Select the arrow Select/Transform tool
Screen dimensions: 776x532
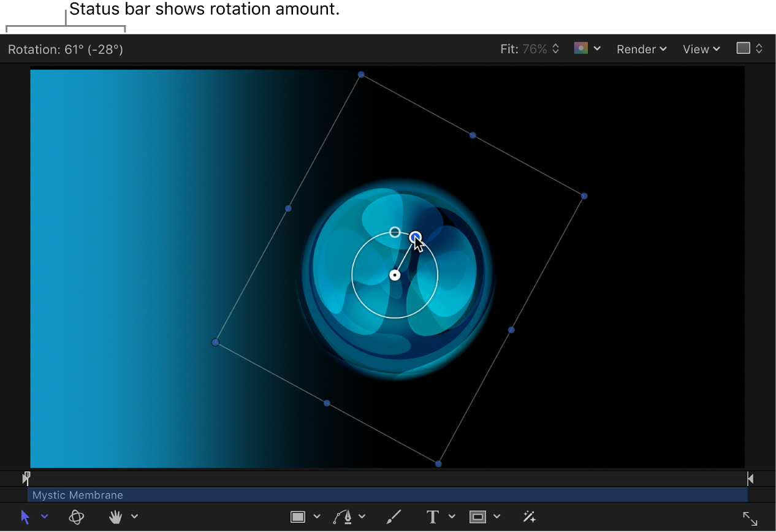tap(25, 517)
